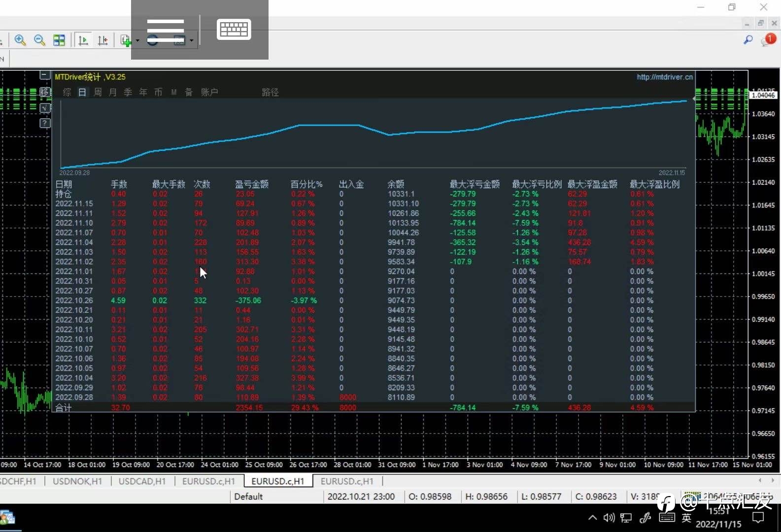Click the 出入金 column header
This screenshot has height=532, width=781.
(x=351, y=184)
